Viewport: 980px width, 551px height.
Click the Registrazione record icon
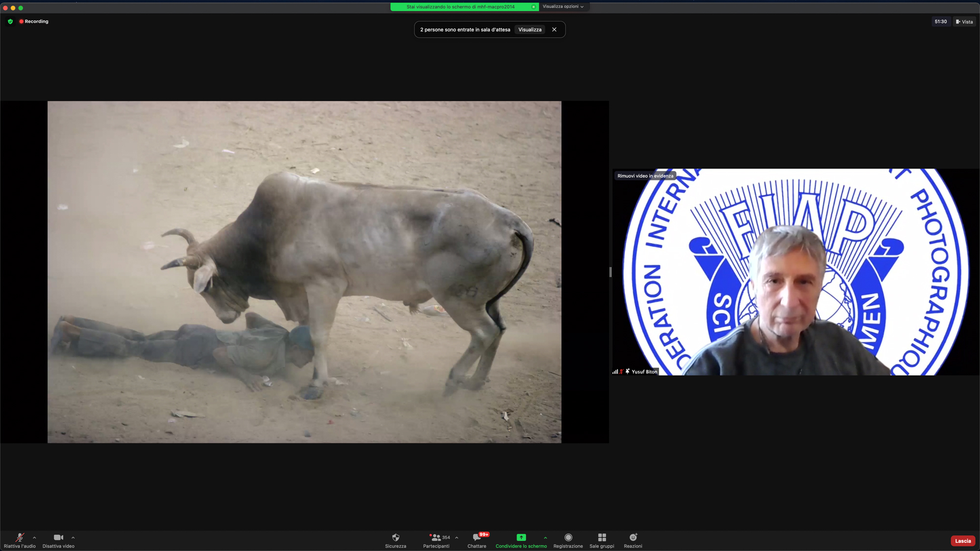pos(568,538)
